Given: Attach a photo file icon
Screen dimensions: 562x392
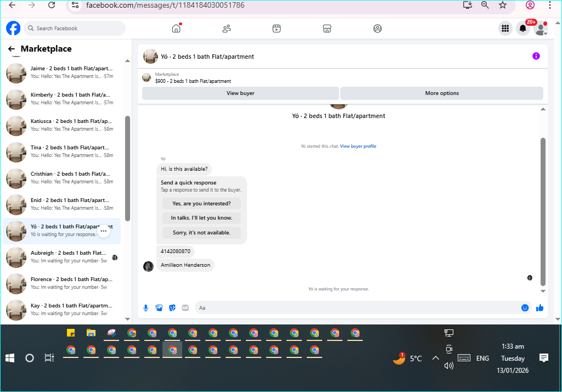Looking at the screenshot, I should point(159,307).
